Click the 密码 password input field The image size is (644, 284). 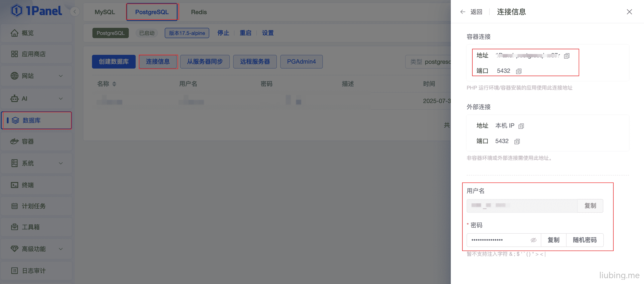[x=503, y=240]
